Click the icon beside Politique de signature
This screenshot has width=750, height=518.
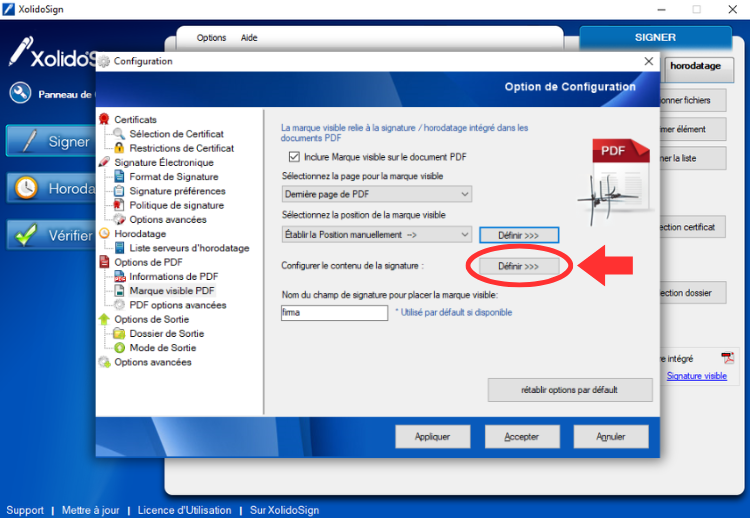[119, 205]
